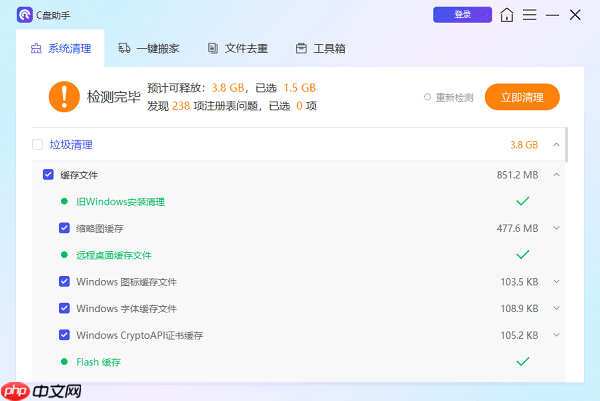Uncheck the 缓存文件 checkbox
This screenshot has width=600, height=401.
(x=48, y=175)
